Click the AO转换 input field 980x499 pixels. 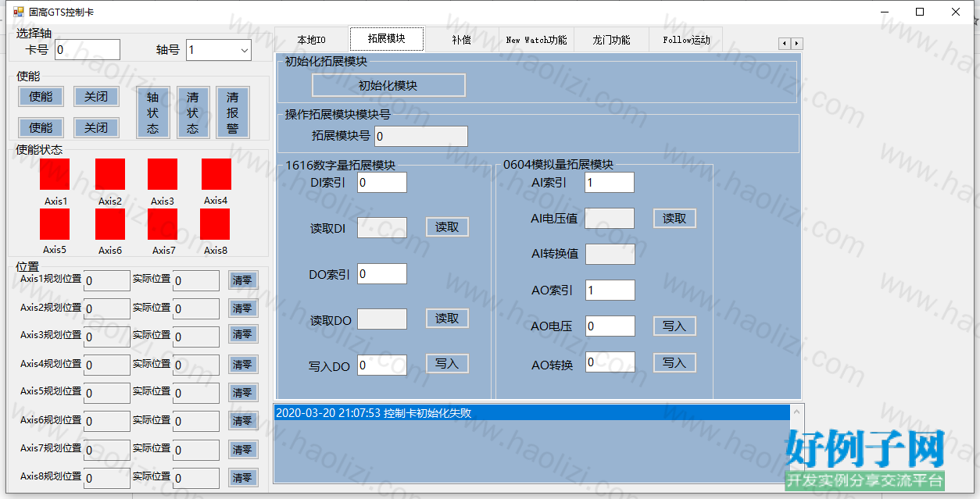tap(610, 362)
